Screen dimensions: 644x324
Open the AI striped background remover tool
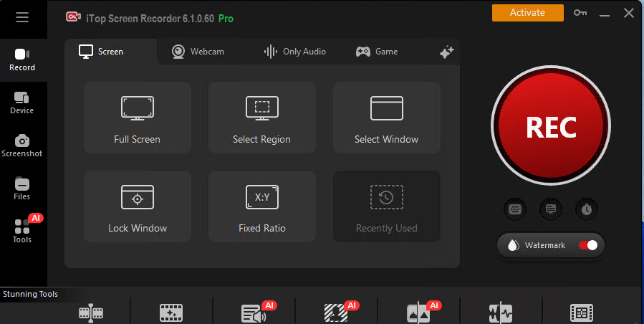point(336,313)
